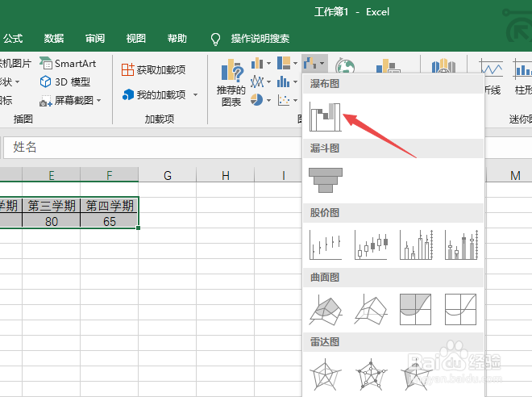Select column M header

coord(515,175)
